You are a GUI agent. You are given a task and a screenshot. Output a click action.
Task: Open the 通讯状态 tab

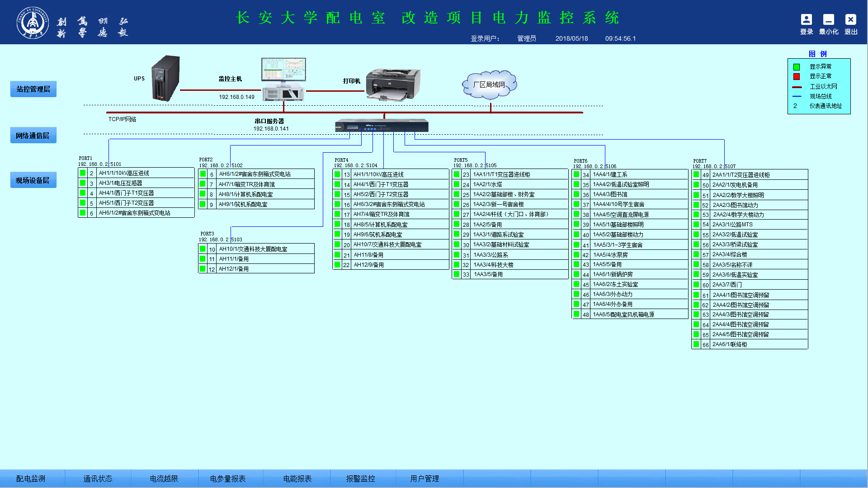[98, 479]
